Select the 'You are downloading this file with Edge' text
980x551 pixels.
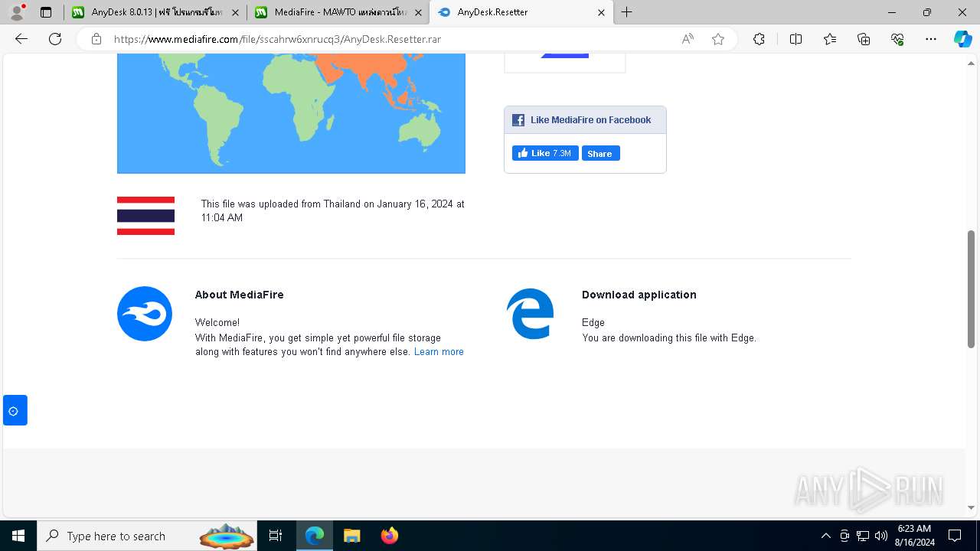(669, 337)
